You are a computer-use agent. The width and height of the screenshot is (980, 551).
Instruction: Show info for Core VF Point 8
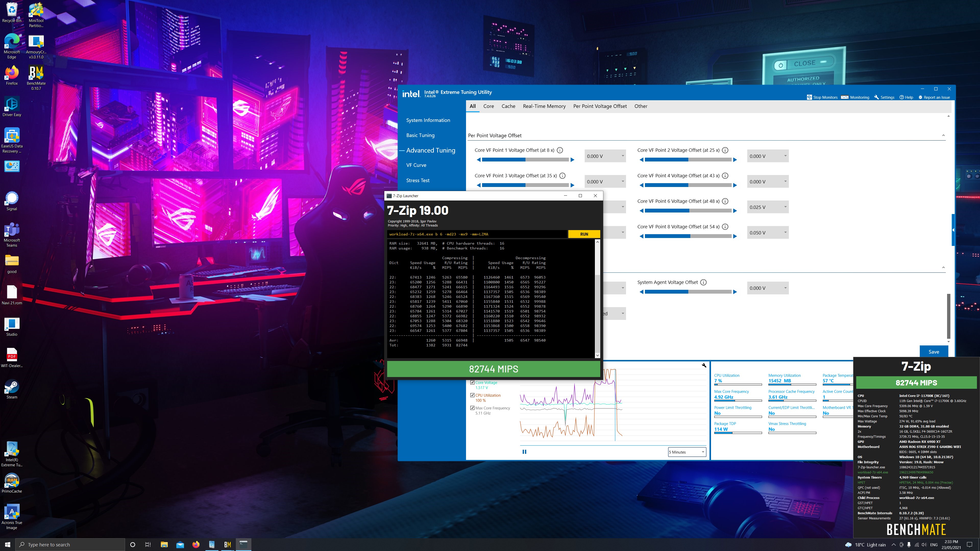tap(725, 227)
